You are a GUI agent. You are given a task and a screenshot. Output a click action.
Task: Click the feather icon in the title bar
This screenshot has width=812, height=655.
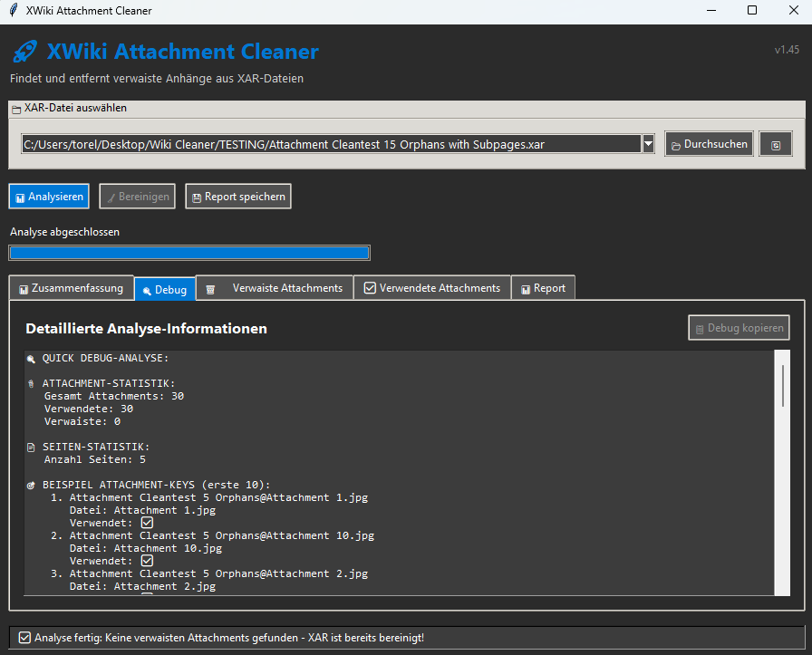click(x=13, y=10)
